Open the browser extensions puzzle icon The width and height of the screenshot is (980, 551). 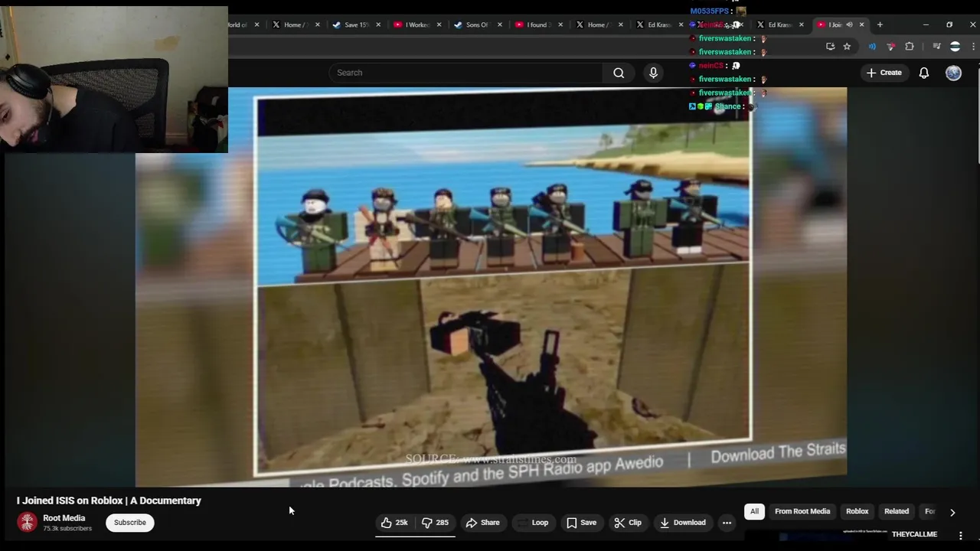click(x=910, y=47)
